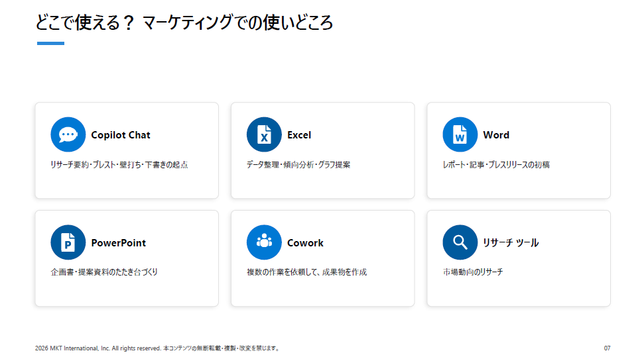
Task: Click the PowerPoint file icon
Action: [x=68, y=242]
